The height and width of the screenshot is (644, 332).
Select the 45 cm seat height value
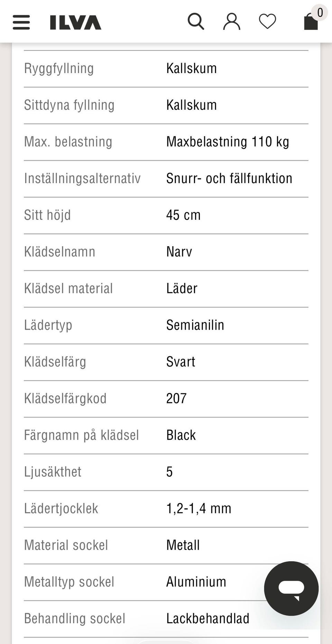click(183, 215)
